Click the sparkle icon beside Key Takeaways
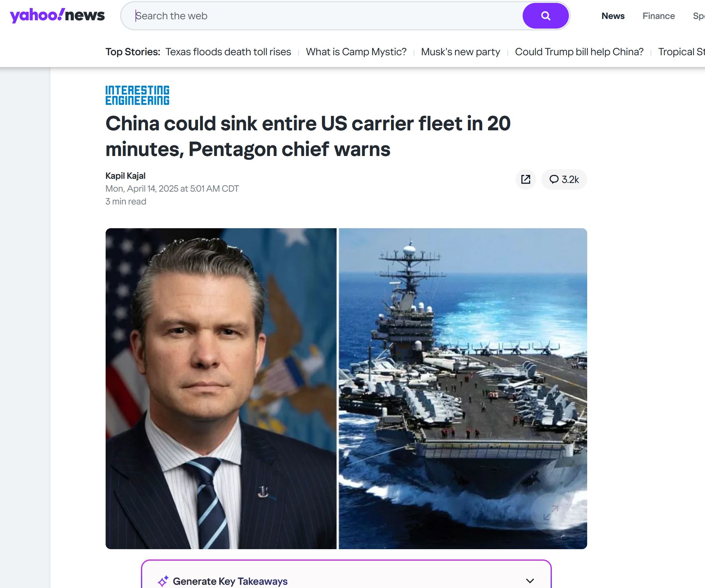This screenshot has height=588, width=705. (x=163, y=581)
